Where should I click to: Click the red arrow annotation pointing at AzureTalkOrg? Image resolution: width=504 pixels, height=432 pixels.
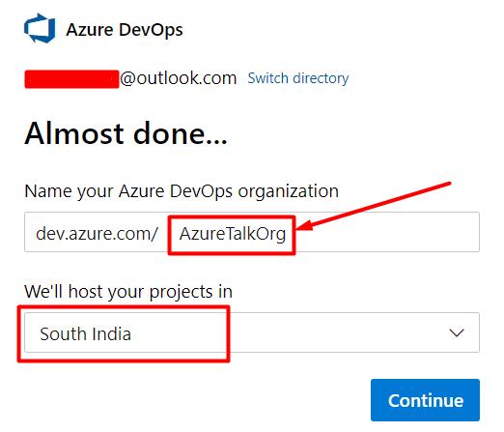click(374, 206)
